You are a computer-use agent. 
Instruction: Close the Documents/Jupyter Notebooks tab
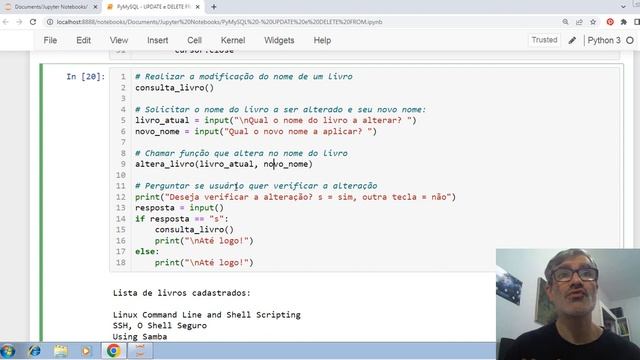click(x=96, y=7)
